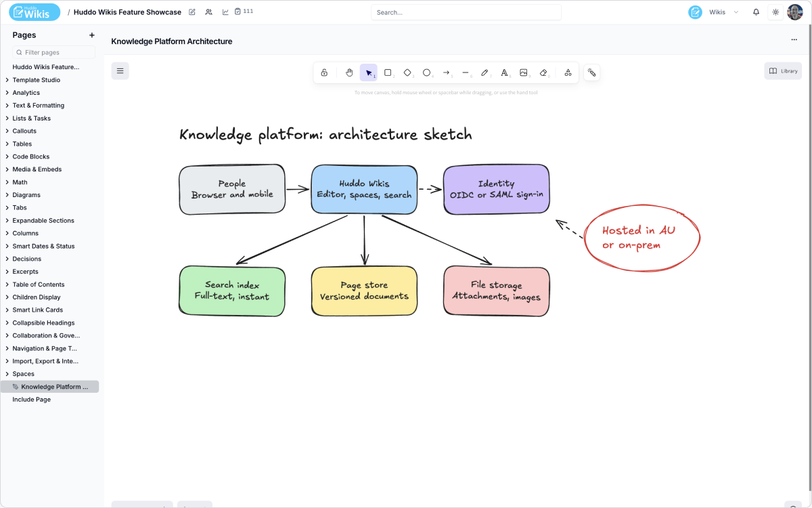Expand the Lists & Tasks tree item
Screen dimensions: 812x508
7,119
